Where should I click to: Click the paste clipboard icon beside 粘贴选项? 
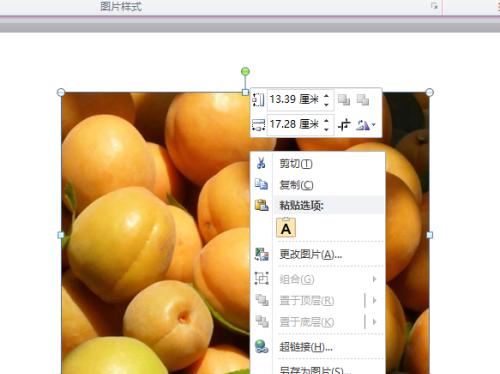click(262, 205)
